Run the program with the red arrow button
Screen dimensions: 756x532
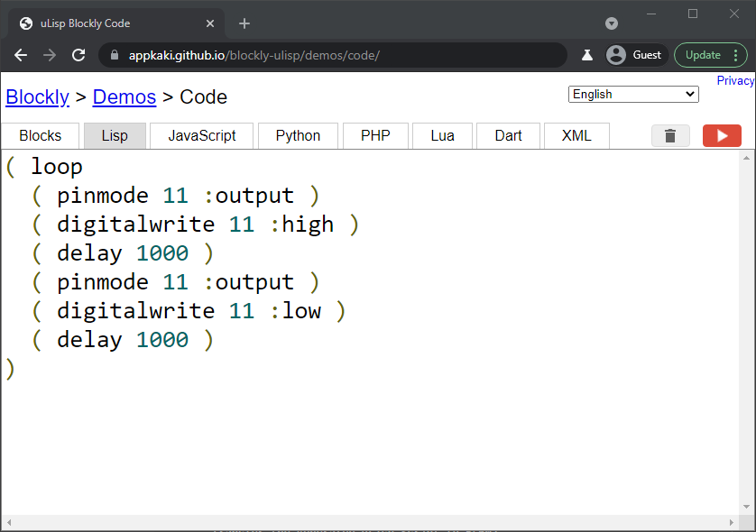tap(722, 135)
